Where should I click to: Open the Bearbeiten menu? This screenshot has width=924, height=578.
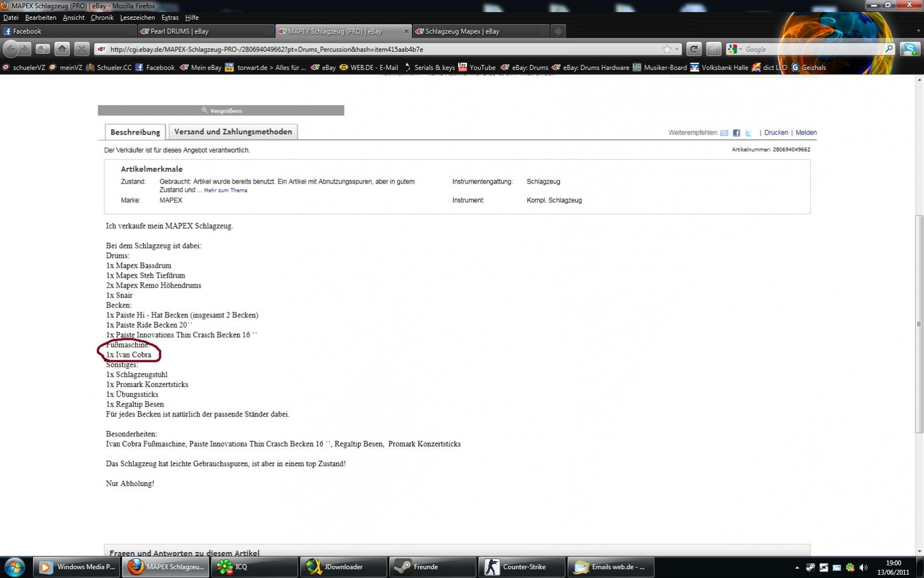(x=41, y=18)
